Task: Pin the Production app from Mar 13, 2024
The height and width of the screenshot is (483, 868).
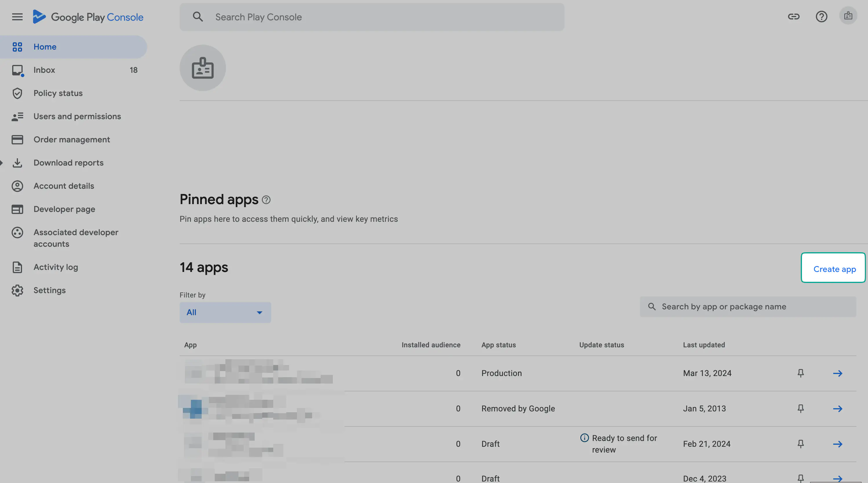Action: 801,373
